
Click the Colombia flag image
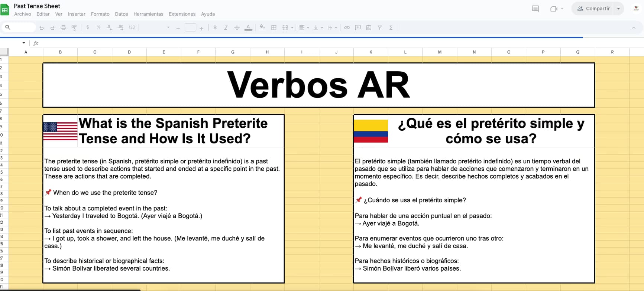pyautogui.click(x=370, y=131)
